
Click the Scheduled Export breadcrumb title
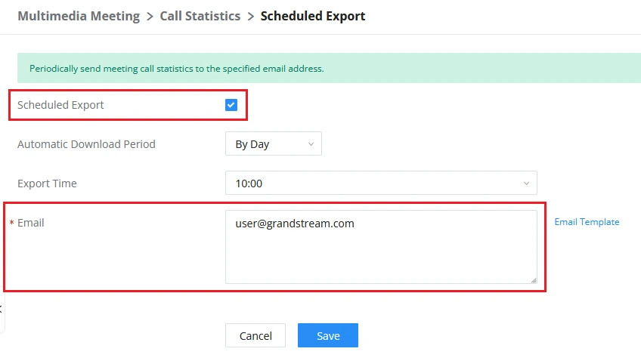[x=313, y=16]
